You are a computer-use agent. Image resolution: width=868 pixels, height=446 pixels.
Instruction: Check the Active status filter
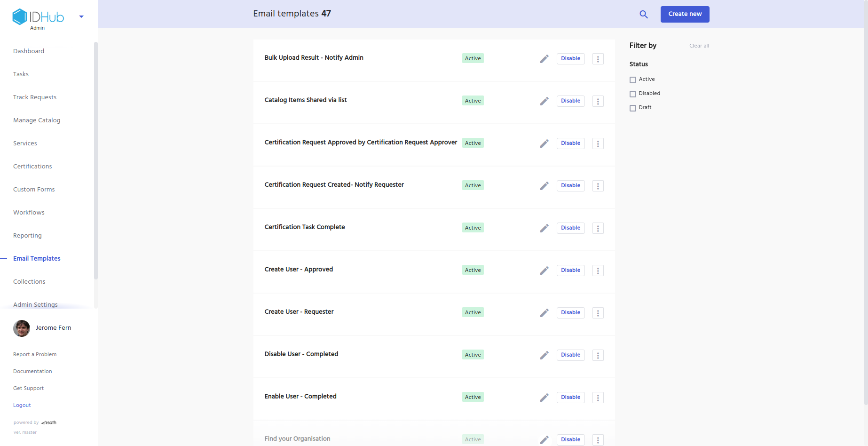tap(633, 80)
